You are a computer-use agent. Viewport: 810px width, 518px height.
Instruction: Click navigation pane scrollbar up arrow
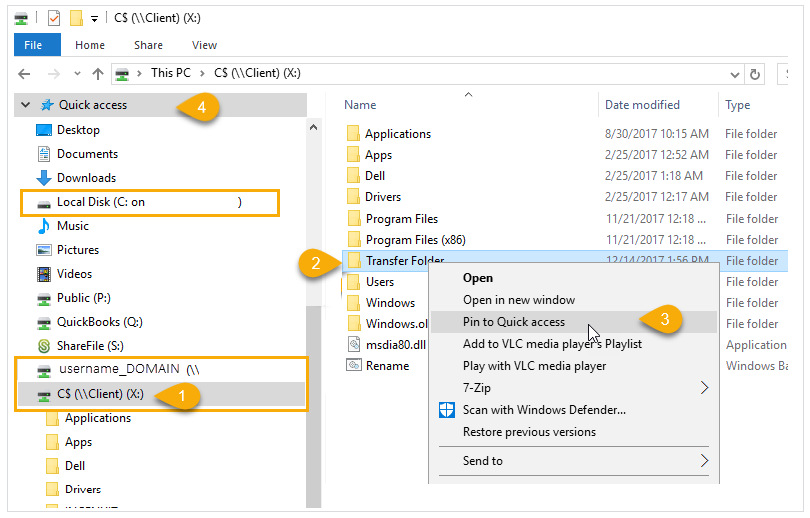point(313,127)
